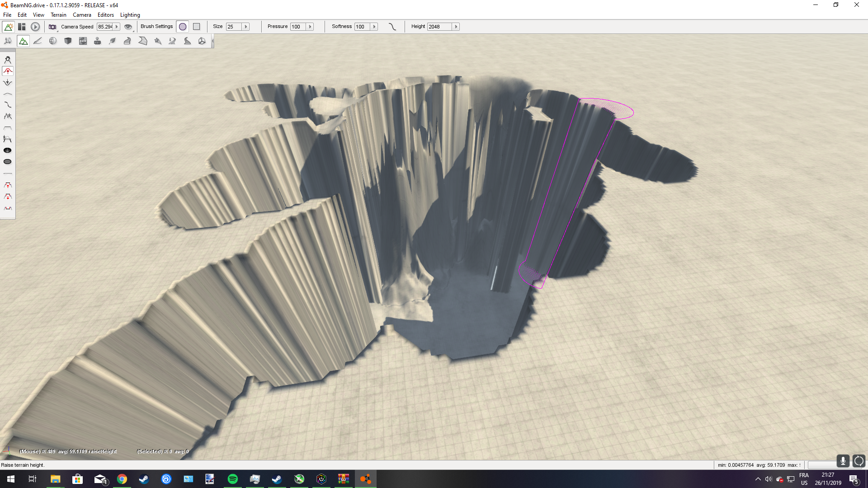This screenshot has height=488, width=868.
Task: Expand the Camera Speed slider arrow
Action: [x=117, y=27]
